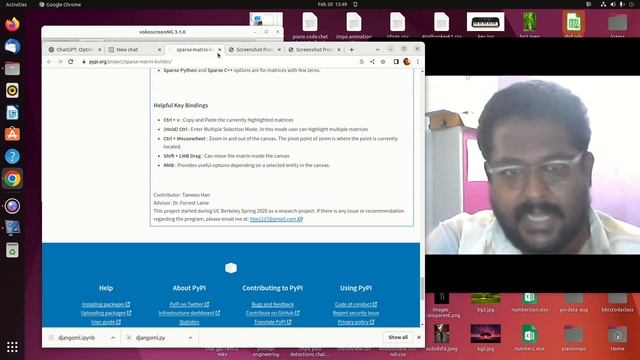Open djangoml.py downloaded file

pos(150,338)
